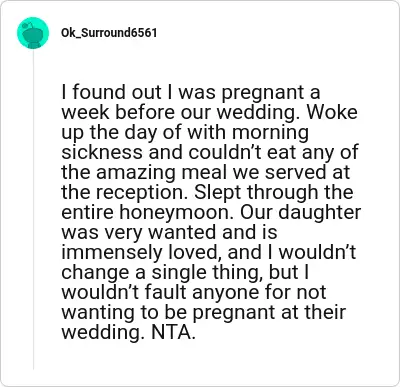
Task: Click the line "the reception. Slept through the"
Action: (207, 193)
